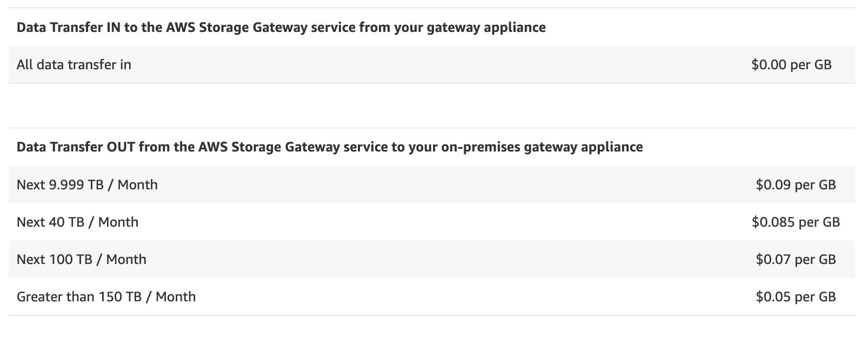The image size is (868, 343).
Task: Click the words gateway appliance in IN heading
Action: click(x=486, y=28)
